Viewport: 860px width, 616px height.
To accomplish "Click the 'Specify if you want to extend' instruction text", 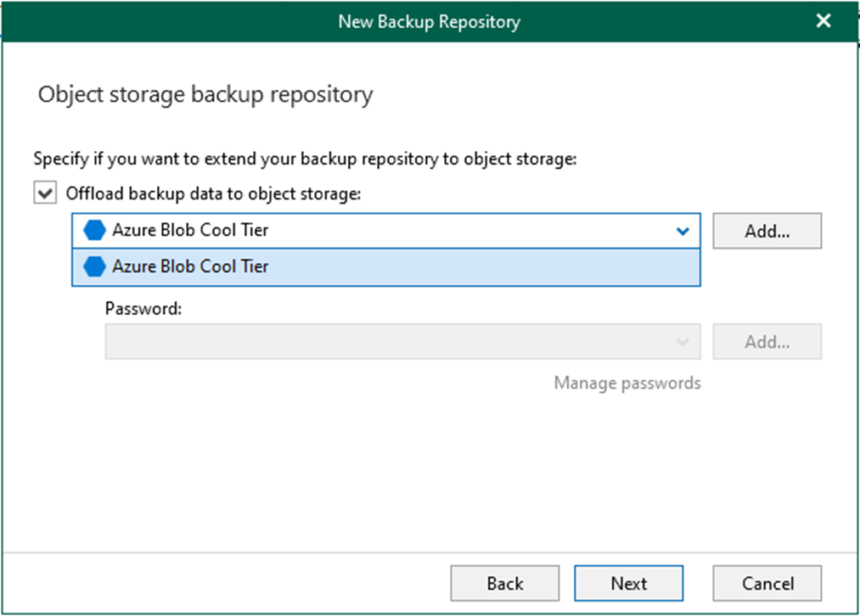I will point(305,159).
